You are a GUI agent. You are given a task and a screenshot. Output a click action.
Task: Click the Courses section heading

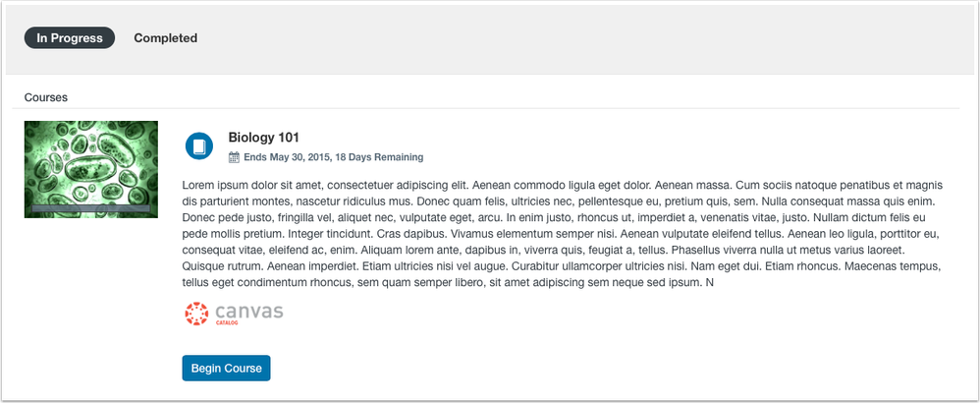(x=46, y=97)
